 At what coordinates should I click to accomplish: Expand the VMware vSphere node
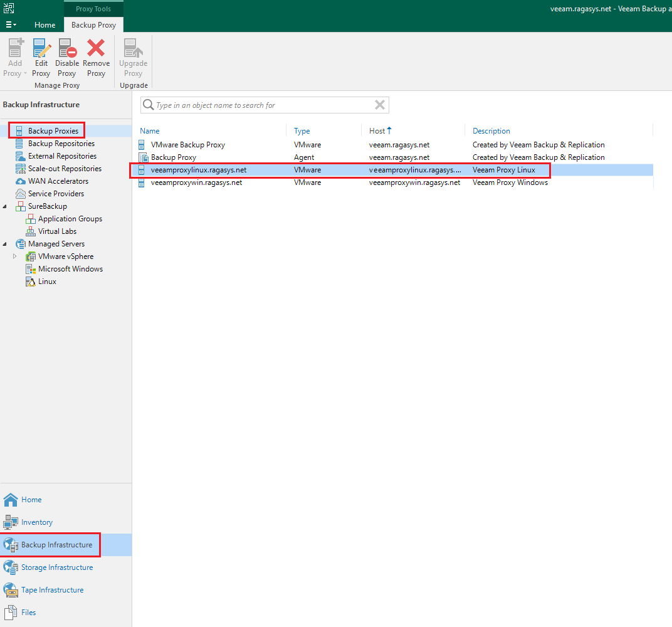[14, 256]
